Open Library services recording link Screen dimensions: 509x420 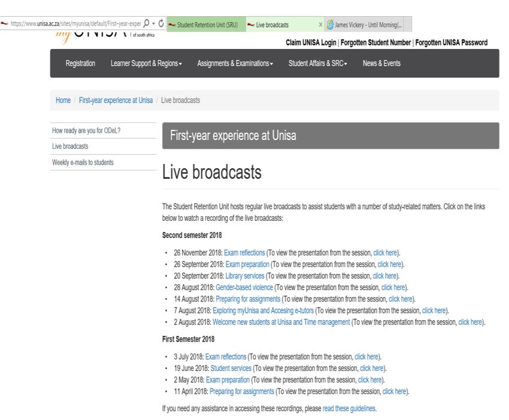point(245,276)
